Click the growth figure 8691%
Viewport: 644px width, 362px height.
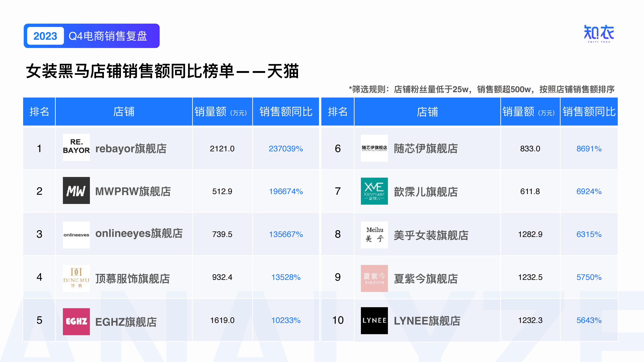point(589,149)
